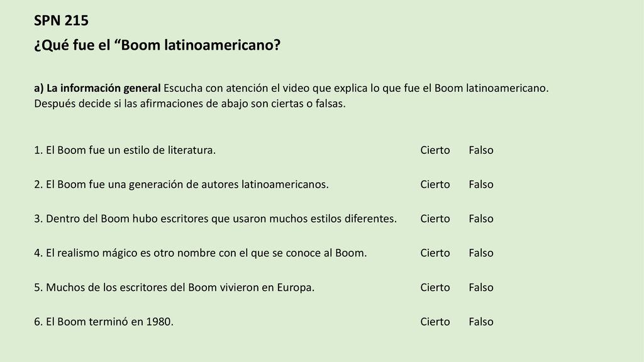Choose Falso for Boom terminó en 1980

tap(481, 322)
